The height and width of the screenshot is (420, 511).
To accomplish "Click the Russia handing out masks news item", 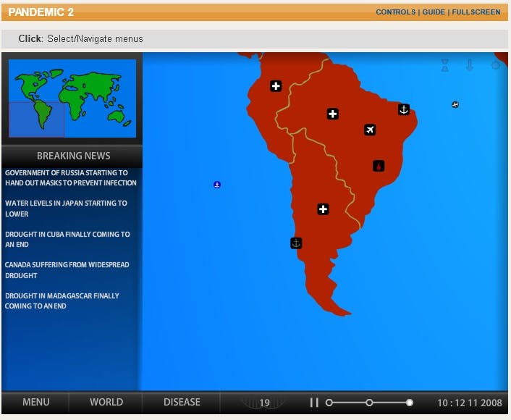I will click(71, 177).
